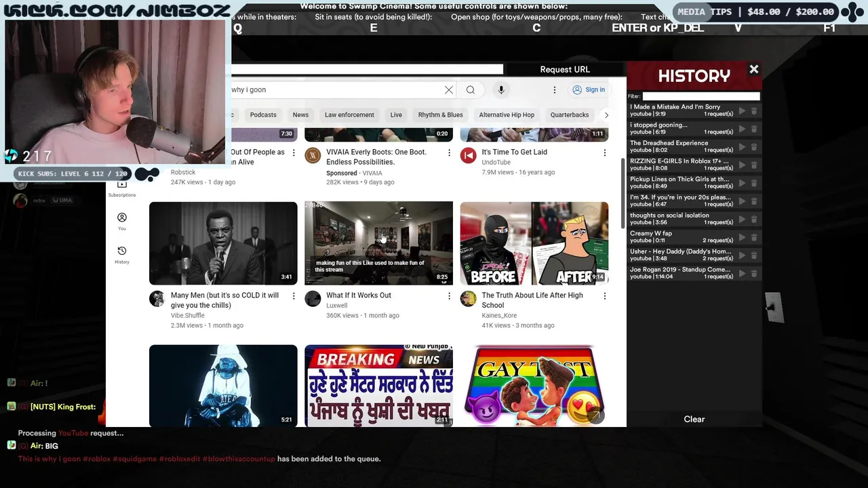Play 'Pickup Lines on Thick Girls' history entry
The height and width of the screenshot is (488, 868).
pyautogui.click(x=742, y=183)
